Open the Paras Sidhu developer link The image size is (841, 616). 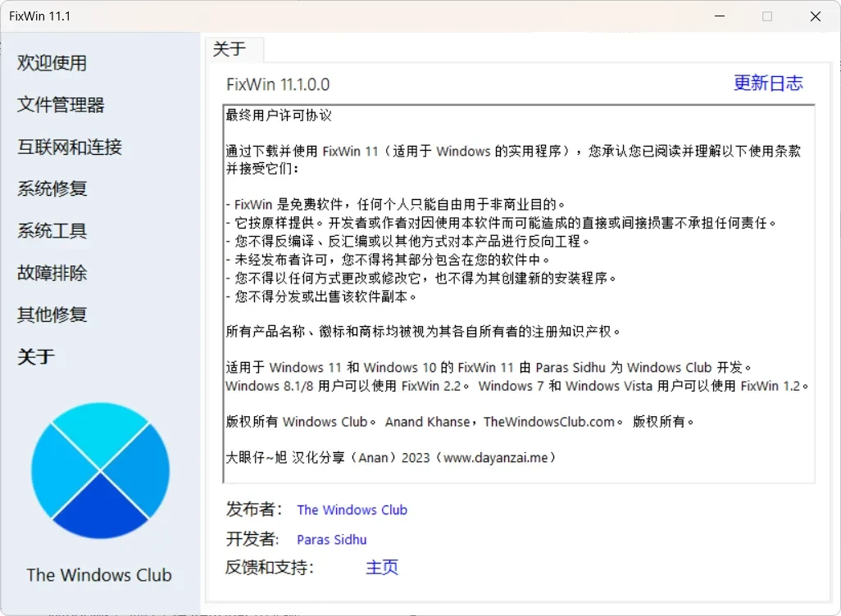click(331, 539)
